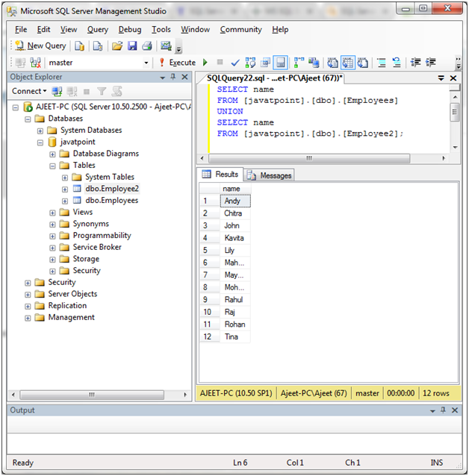Click the Object Explorer Filter icon

coord(102,91)
